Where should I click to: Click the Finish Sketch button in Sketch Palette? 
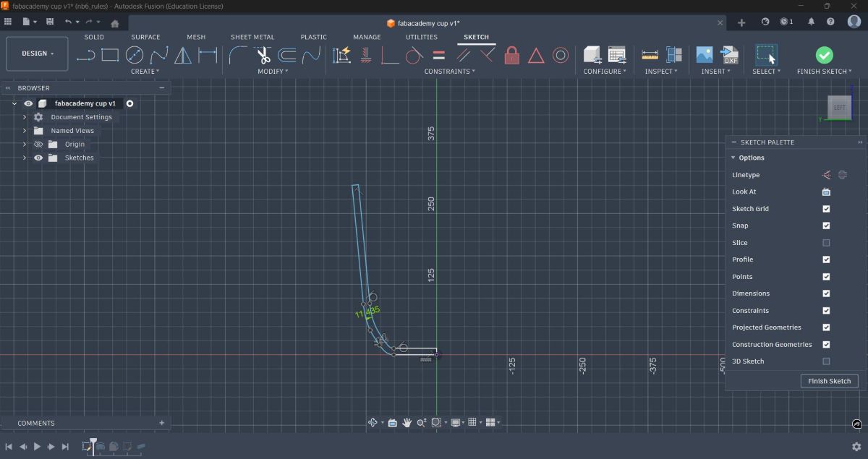click(x=829, y=381)
